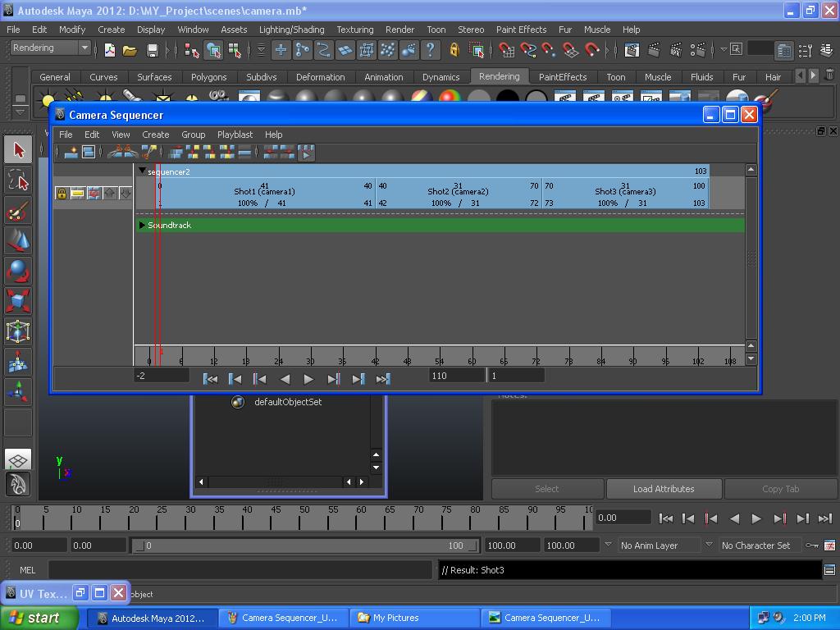Click the Open Scene folder icon
This screenshot has height=630, width=840.
(x=130, y=50)
